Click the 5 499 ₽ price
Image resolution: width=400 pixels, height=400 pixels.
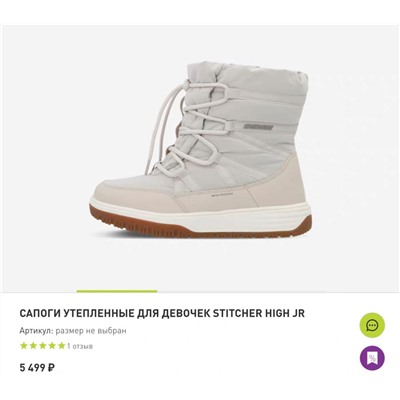pos(37,368)
